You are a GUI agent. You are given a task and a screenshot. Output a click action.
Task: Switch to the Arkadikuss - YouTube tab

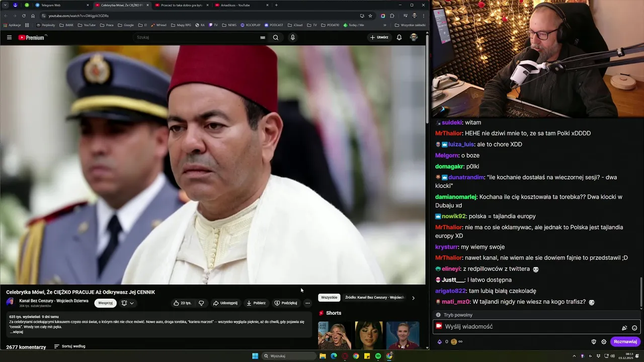coord(240,5)
